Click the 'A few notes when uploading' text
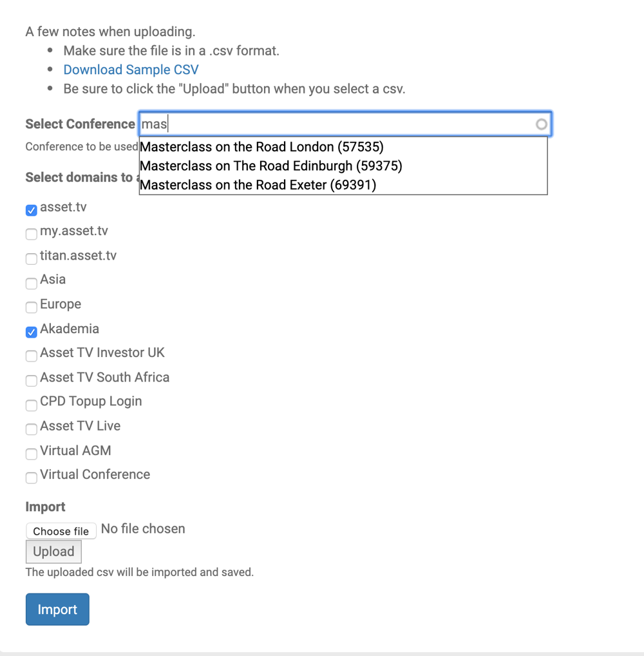Image resolution: width=644 pixels, height=656 pixels. [110, 32]
